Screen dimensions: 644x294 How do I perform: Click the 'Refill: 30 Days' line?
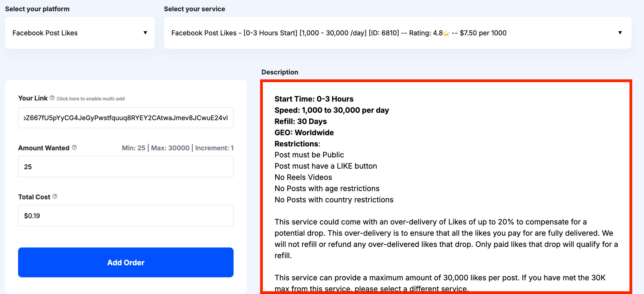pyautogui.click(x=301, y=121)
